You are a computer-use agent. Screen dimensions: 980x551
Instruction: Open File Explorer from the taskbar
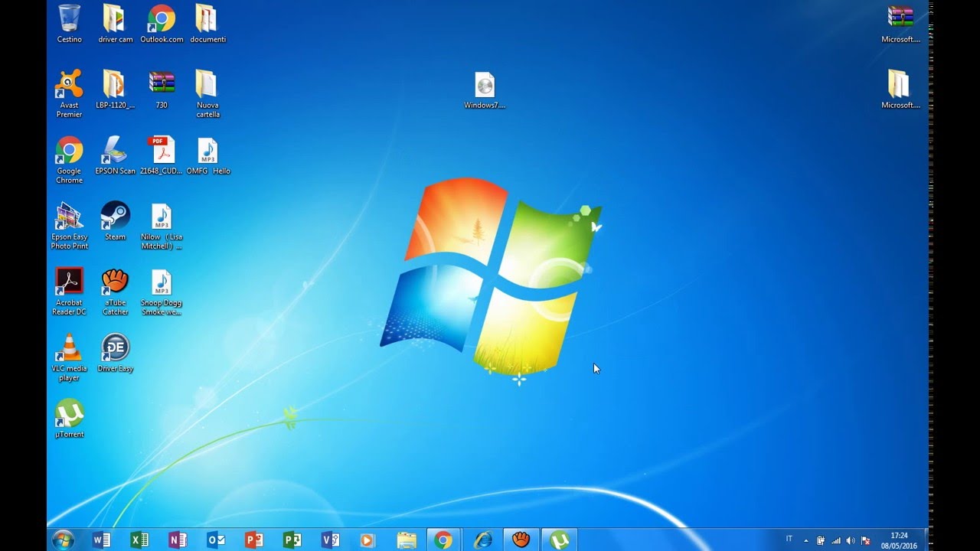click(x=407, y=540)
